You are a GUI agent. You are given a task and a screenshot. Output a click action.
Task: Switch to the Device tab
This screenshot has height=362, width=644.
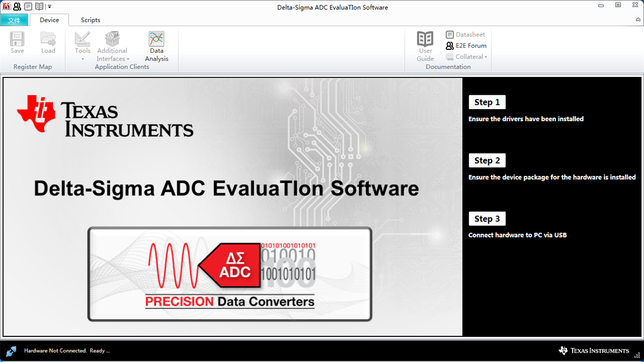[49, 20]
